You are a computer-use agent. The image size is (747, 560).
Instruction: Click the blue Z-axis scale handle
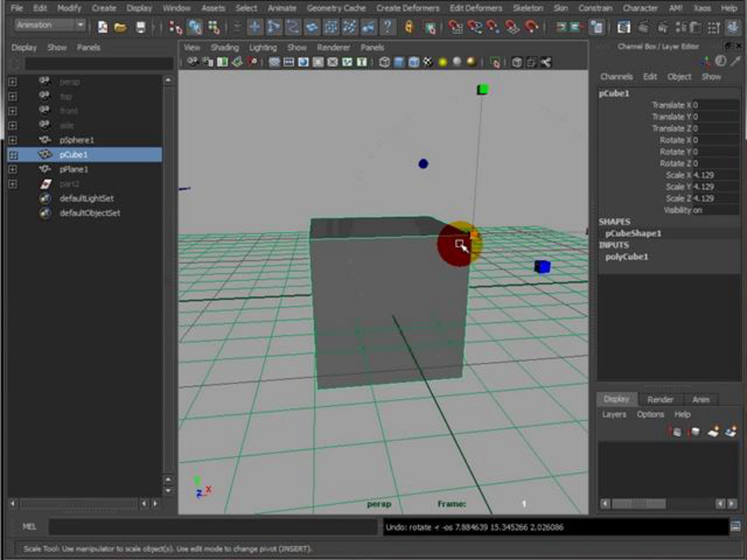coord(542,267)
